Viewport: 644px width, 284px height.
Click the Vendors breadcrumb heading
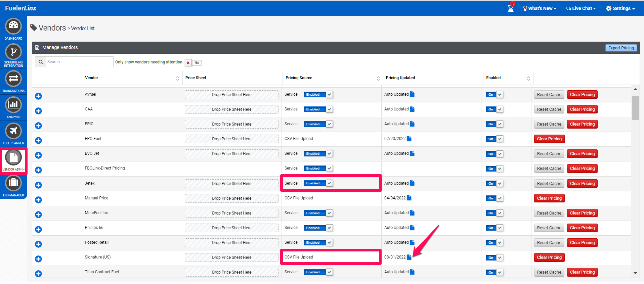(52, 28)
